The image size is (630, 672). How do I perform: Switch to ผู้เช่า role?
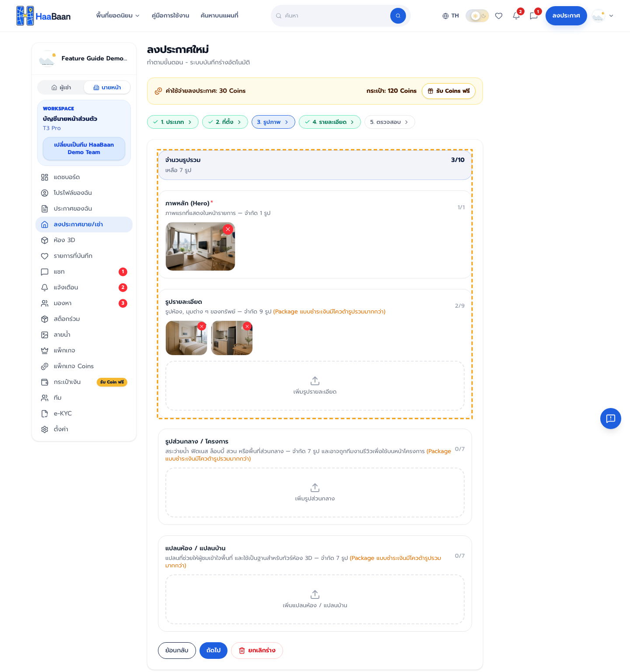pos(61,88)
